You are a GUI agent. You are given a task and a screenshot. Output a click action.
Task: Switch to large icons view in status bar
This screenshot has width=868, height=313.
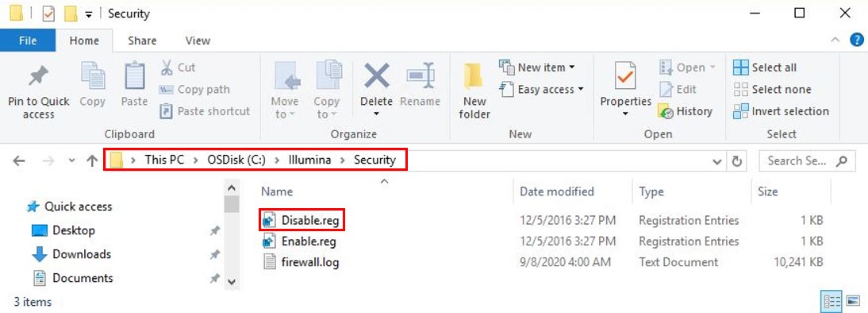854,302
